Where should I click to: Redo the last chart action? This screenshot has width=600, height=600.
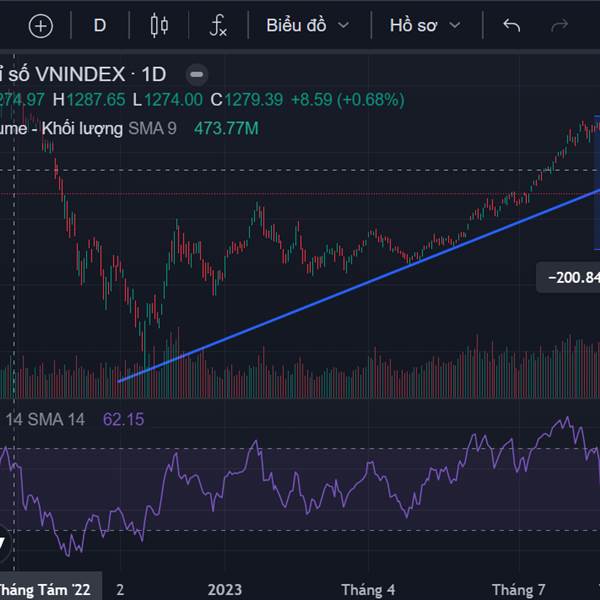559,26
